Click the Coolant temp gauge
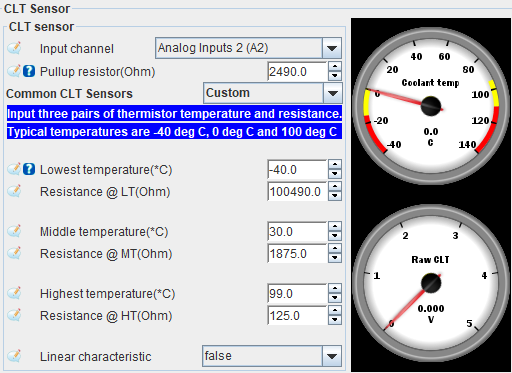512x373 pixels. click(431, 106)
